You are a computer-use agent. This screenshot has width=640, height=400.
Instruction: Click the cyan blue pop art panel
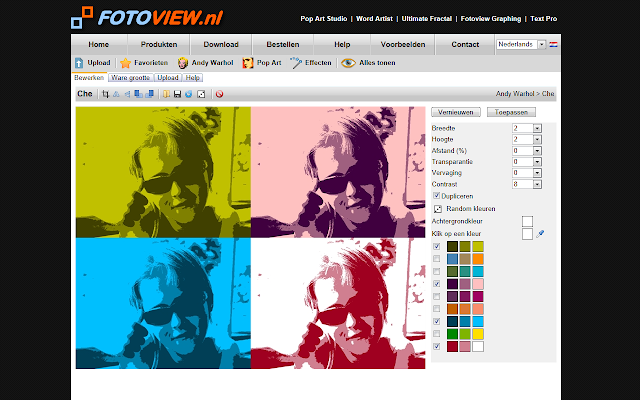pos(163,303)
